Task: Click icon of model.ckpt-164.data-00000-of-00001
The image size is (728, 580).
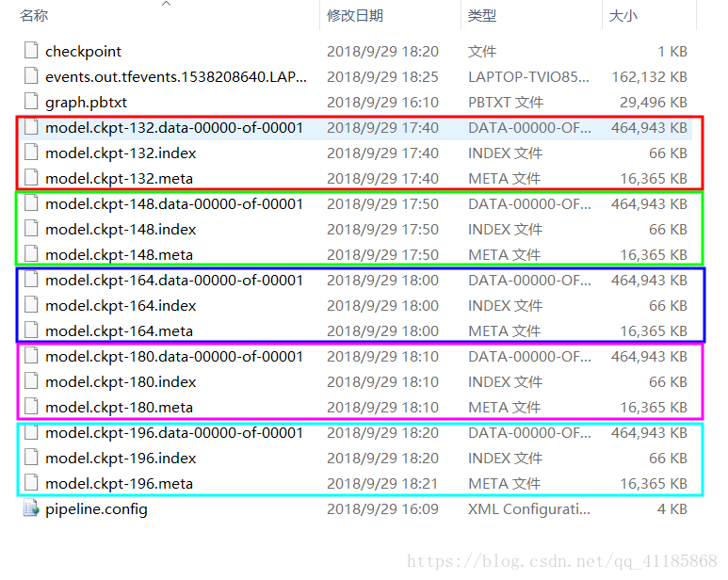Action: pos(31,280)
